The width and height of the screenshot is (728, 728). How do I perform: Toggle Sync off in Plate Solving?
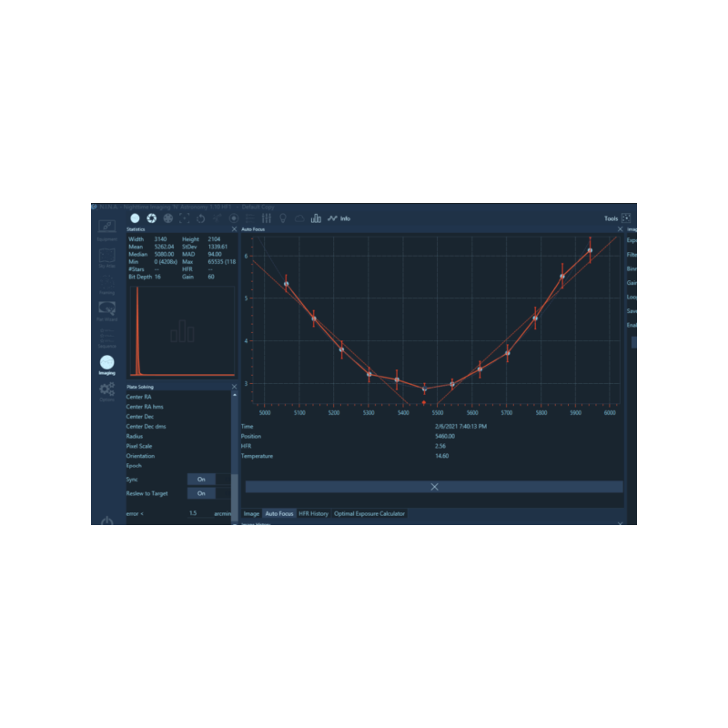[199, 480]
